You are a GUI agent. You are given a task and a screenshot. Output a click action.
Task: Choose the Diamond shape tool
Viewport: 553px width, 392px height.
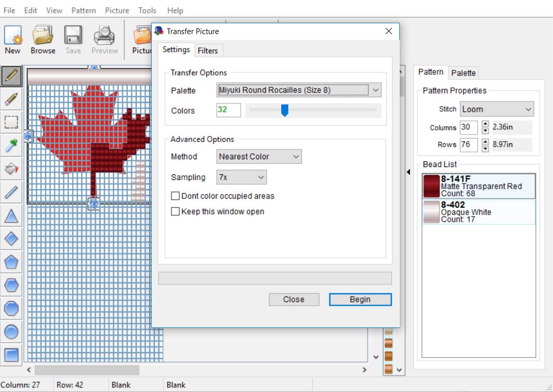pos(11,239)
